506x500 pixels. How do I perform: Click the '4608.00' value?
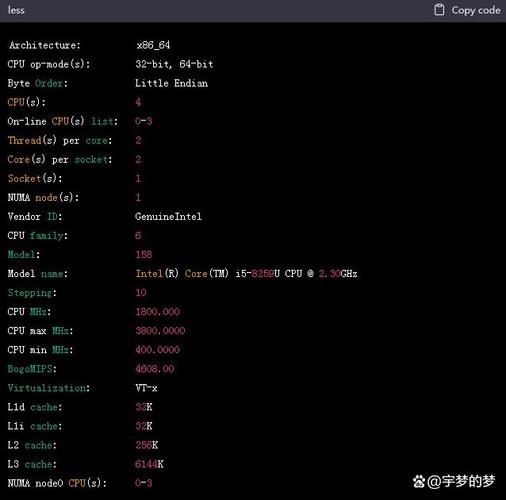click(x=155, y=369)
